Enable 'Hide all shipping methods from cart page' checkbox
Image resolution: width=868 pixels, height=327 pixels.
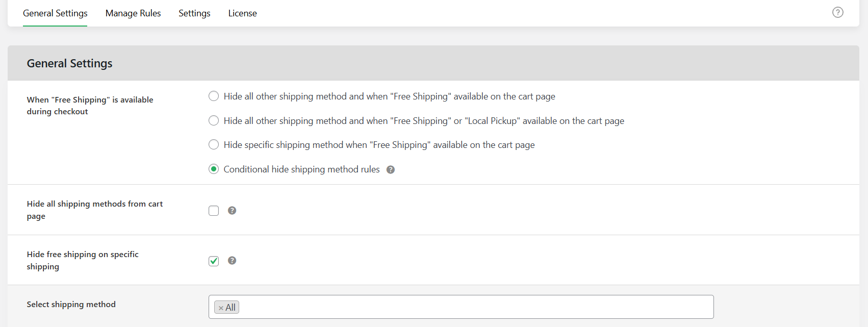coord(214,211)
